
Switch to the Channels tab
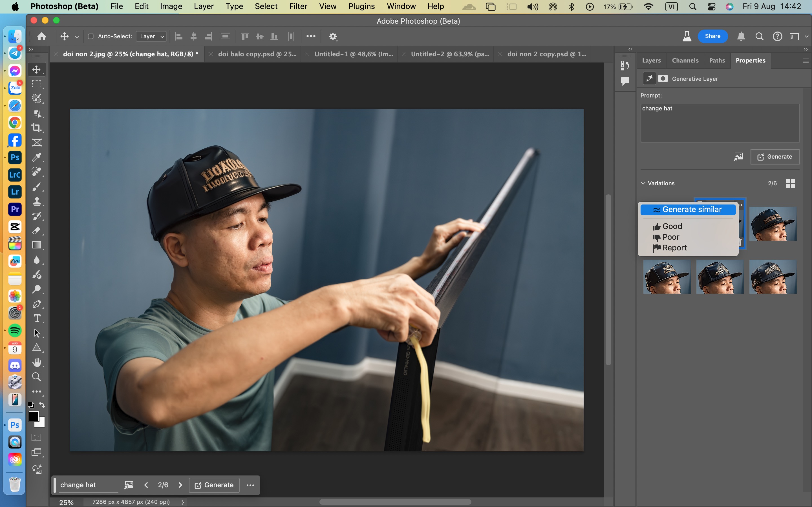[x=685, y=60]
